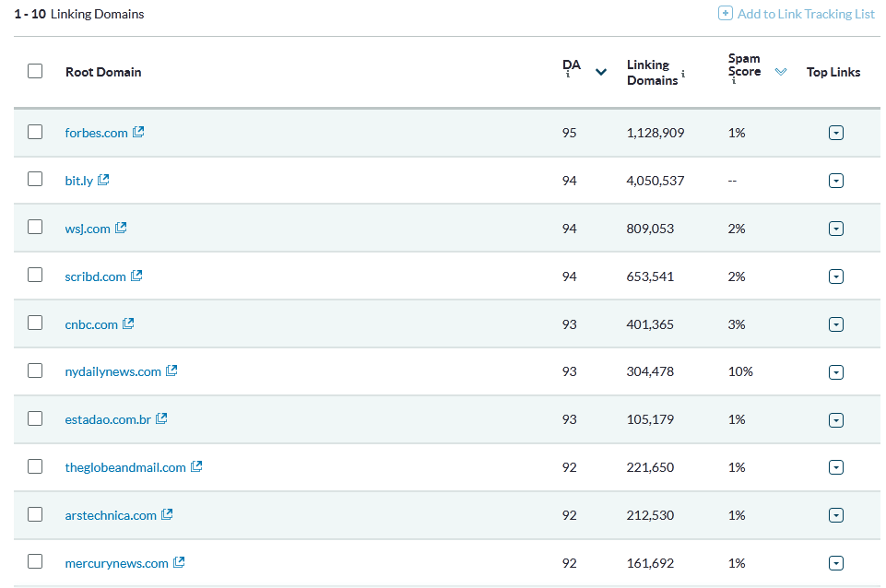Open mercurynews.com external link icon

(x=179, y=563)
